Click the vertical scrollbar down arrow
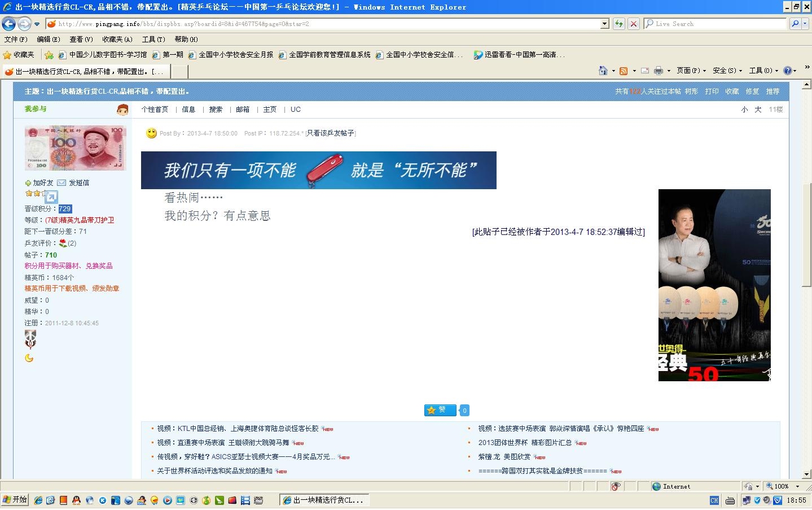 click(x=806, y=474)
